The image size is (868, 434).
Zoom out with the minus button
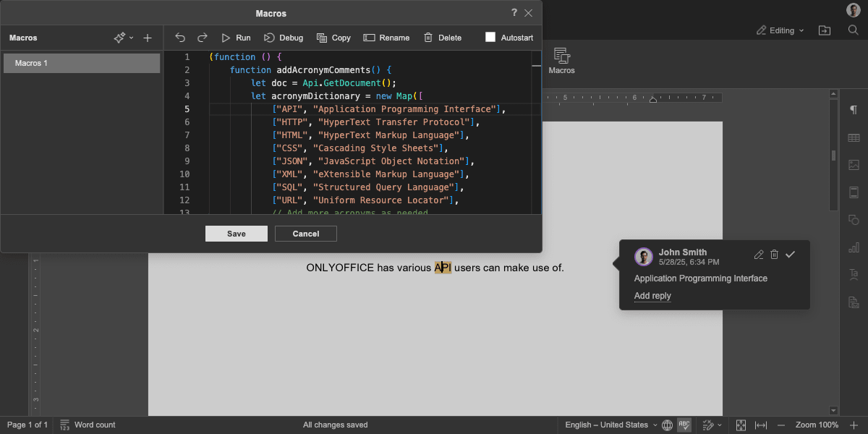(x=783, y=425)
